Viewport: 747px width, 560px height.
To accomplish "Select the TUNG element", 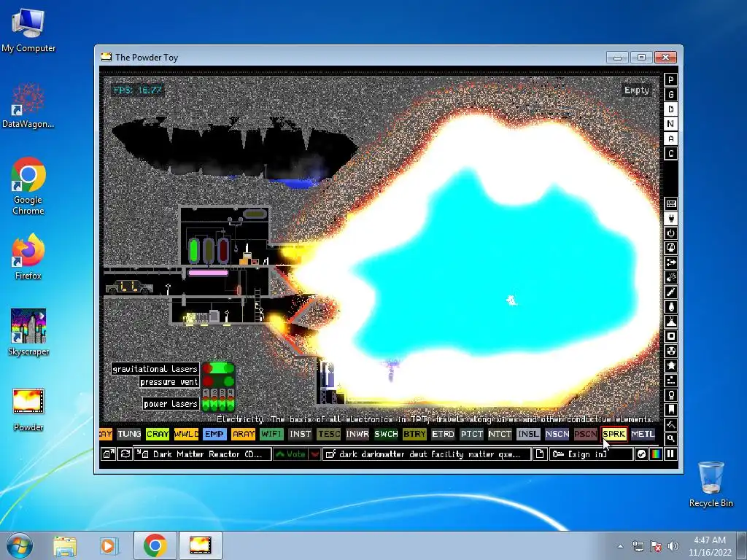I will (x=129, y=435).
